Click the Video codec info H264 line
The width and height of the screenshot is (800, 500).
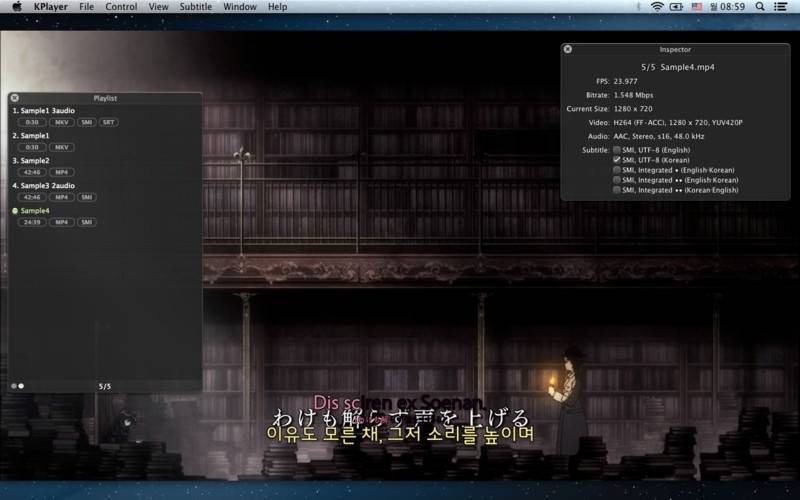click(x=678, y=122)
